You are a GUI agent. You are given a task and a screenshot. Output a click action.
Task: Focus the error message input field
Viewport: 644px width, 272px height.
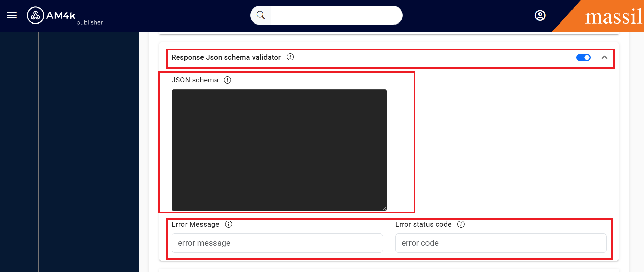(x=277, y=243)
